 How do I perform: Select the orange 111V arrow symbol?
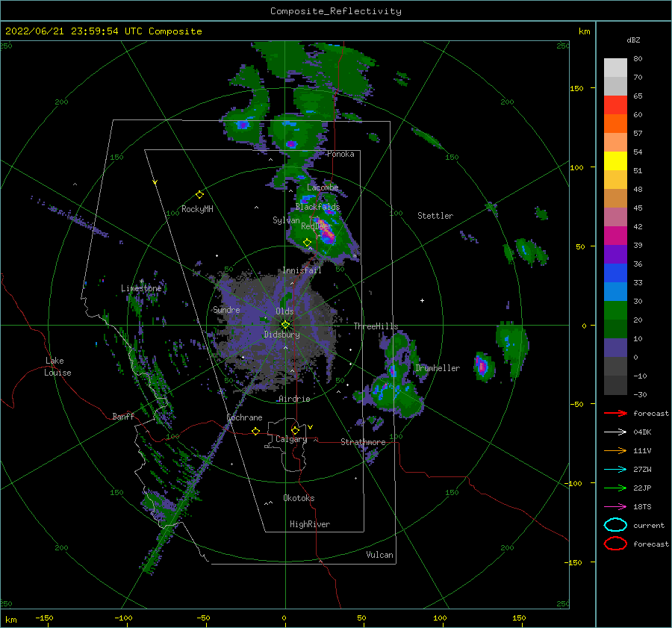coord(615,450)
